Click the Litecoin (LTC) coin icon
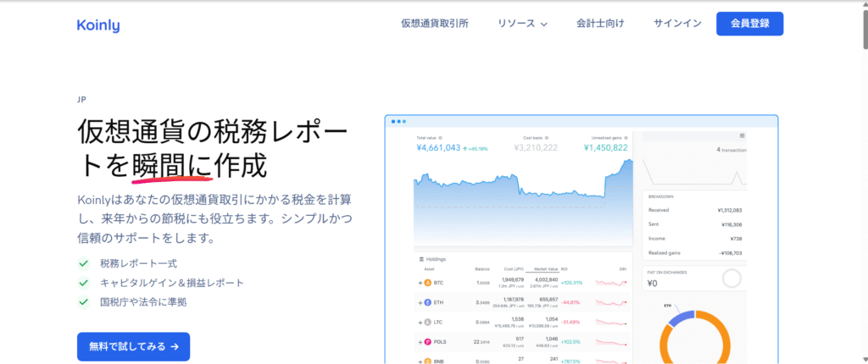The width and height of the screenshot is (868, 364). pyautogui.click(x=428, y=322)
